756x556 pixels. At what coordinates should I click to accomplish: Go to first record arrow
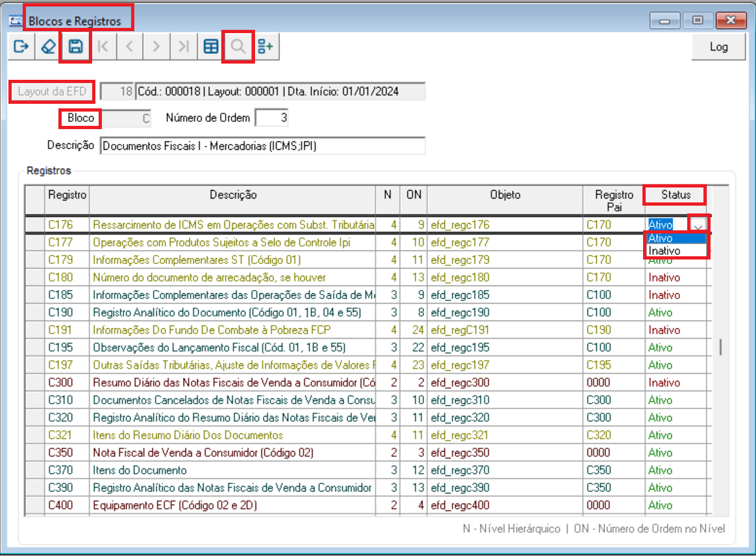coord(103,47)
